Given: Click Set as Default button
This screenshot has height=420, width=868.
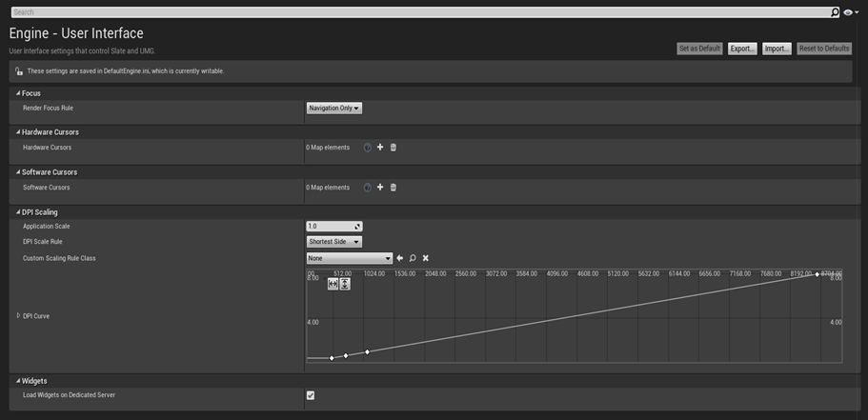Looking at the screenshot, I should tap(699, 49).
